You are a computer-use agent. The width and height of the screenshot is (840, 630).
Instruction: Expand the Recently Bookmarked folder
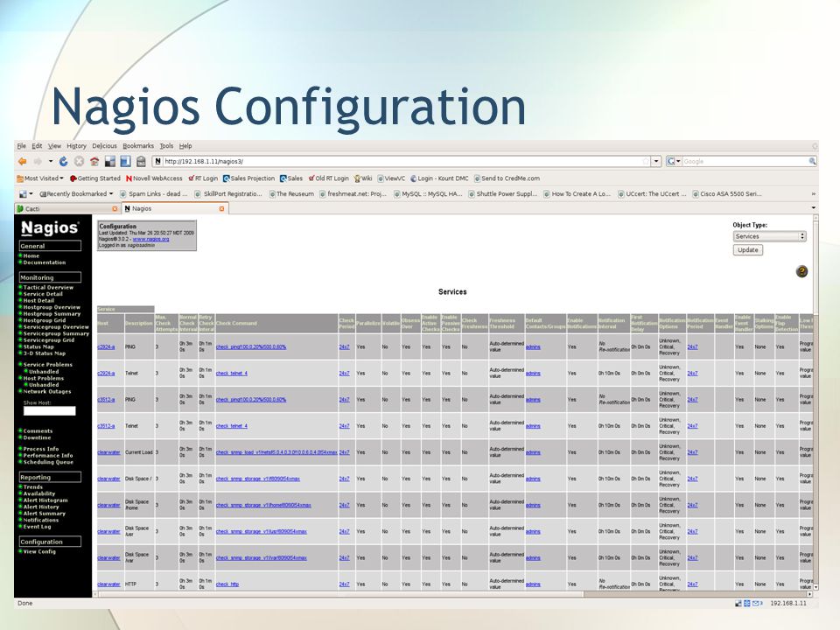[76, 194]
